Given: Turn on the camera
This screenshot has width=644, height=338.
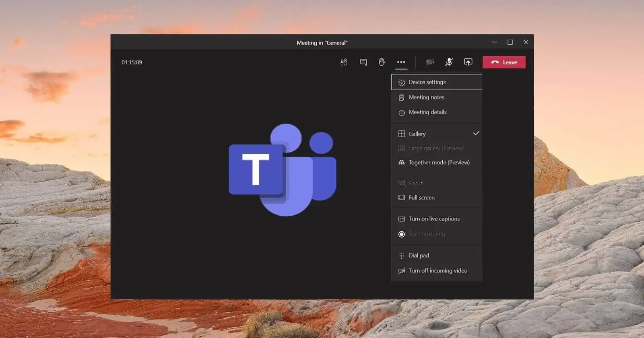Looking at the screenshot, I should 430,62.
